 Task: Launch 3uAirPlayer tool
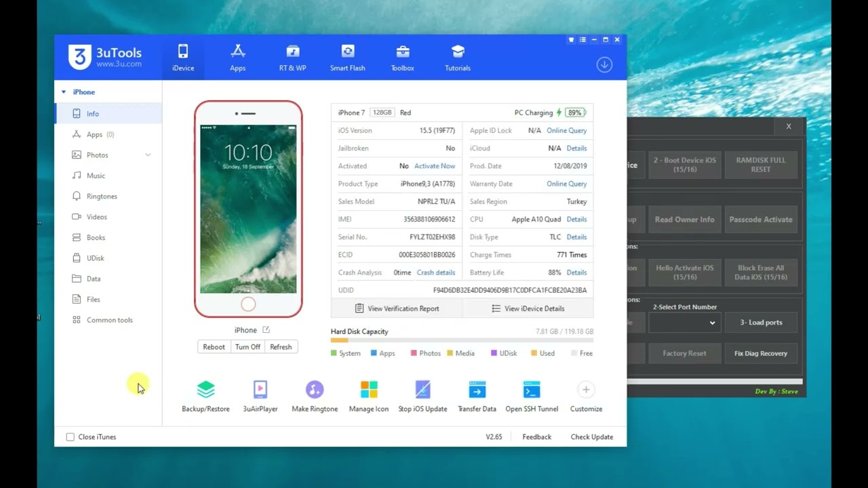click(x=260, y=396)
